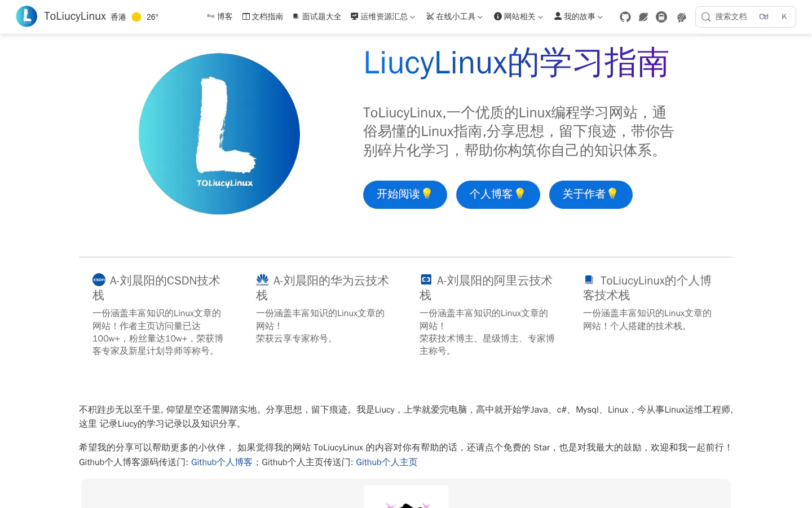The width and height of the screenshot is (812, 508).
Task: Expand the 运维资源汇总 dropdown menu
Action: click(x=383, y=17)
